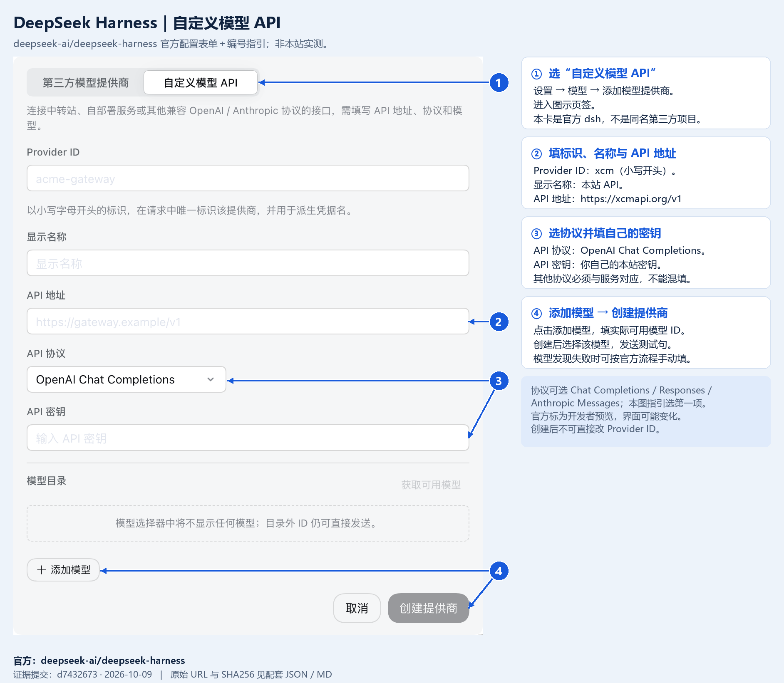784x683 pixels.
Task: Click 获取可用模型 link
Action: click(x=431, y=485)
